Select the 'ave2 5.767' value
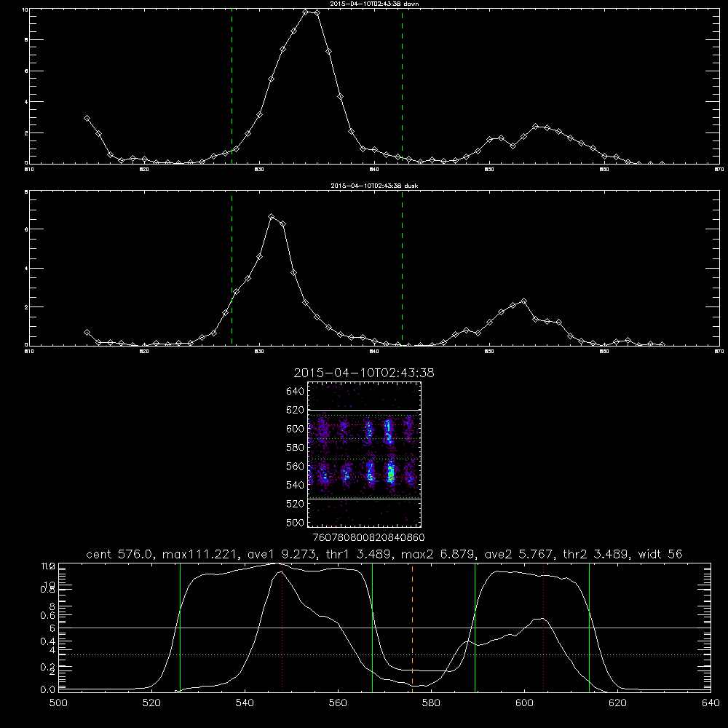 pyautogui.click(x=518, y=554)
